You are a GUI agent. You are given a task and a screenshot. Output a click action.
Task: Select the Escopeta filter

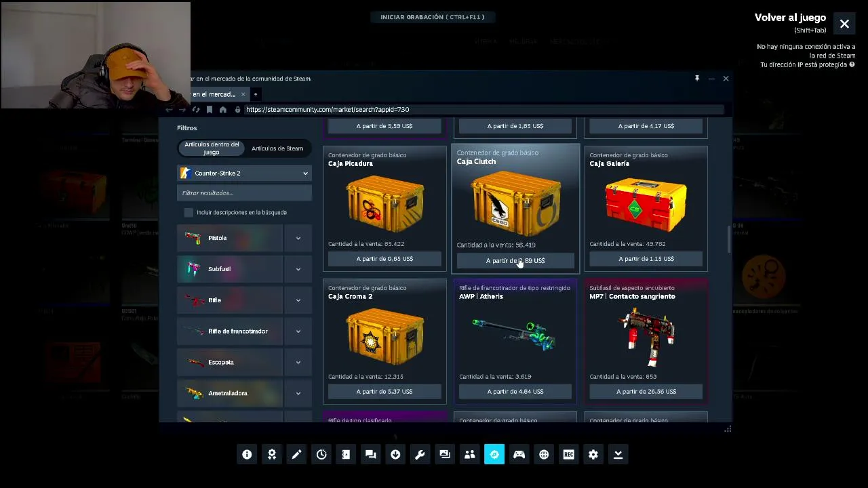[x=230, y=363]
